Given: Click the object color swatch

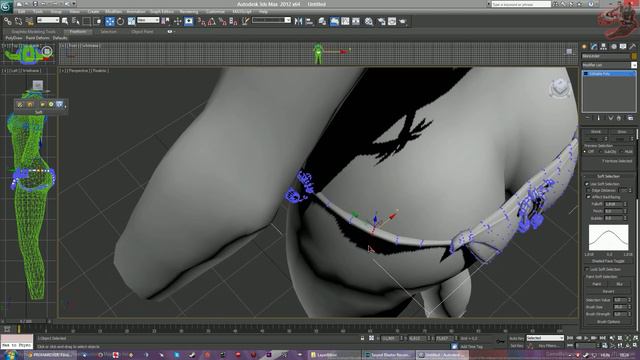Looking at the screenshot, I should tap(634, 56).
